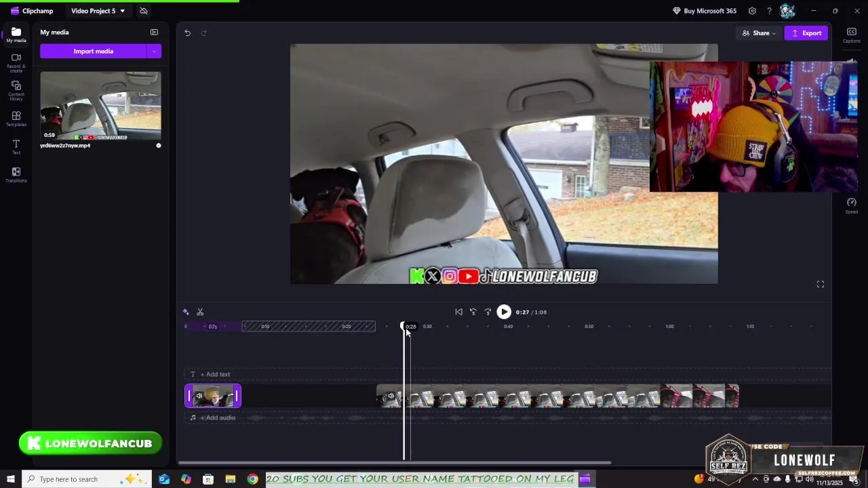Screen dimensions: 868x488
Task: Rewind five seconds
Action: (473, 312)
